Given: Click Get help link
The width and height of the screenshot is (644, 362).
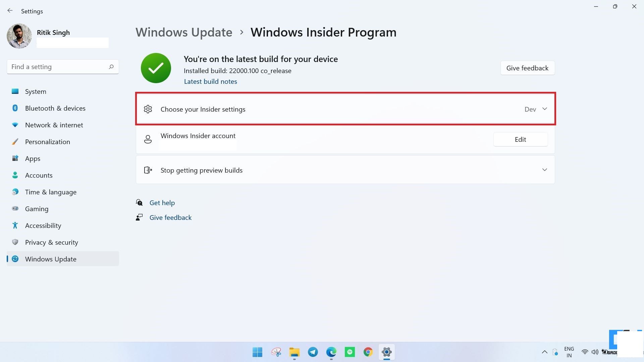Looking at the screenshot, I should tap(162, 202).
